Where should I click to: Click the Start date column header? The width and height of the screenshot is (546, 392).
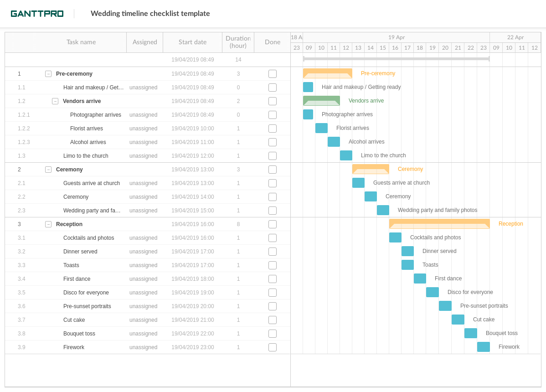[x=192, y=42]
